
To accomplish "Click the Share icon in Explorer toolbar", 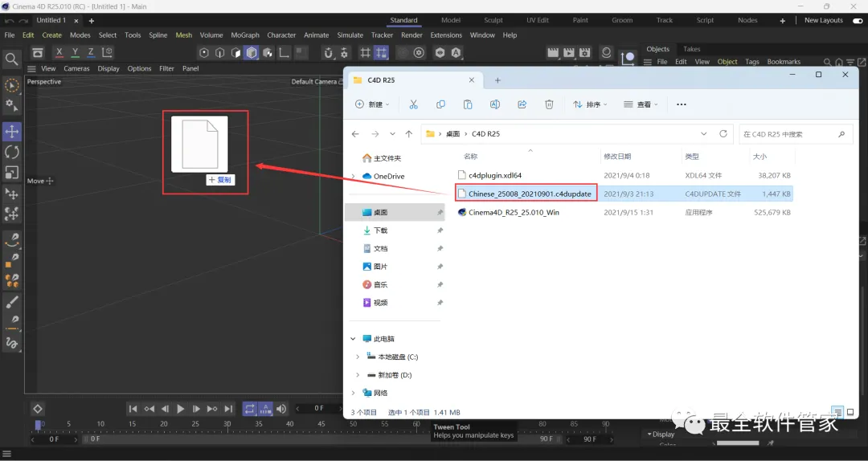I will coord(522,104).
